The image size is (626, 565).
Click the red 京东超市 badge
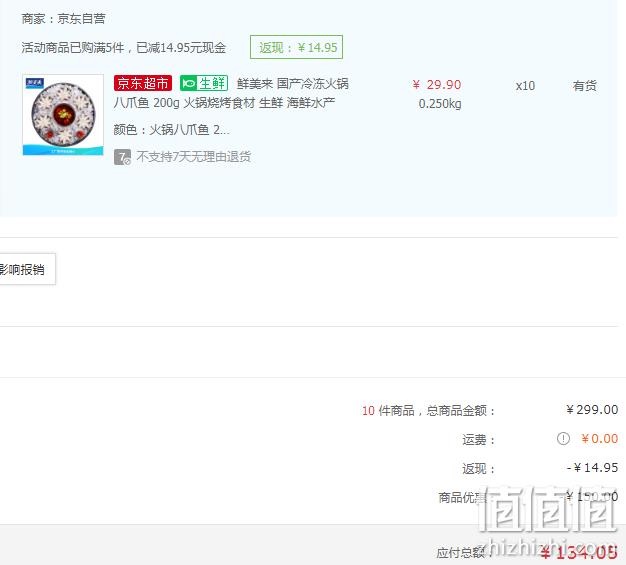[x=143, y=83]
